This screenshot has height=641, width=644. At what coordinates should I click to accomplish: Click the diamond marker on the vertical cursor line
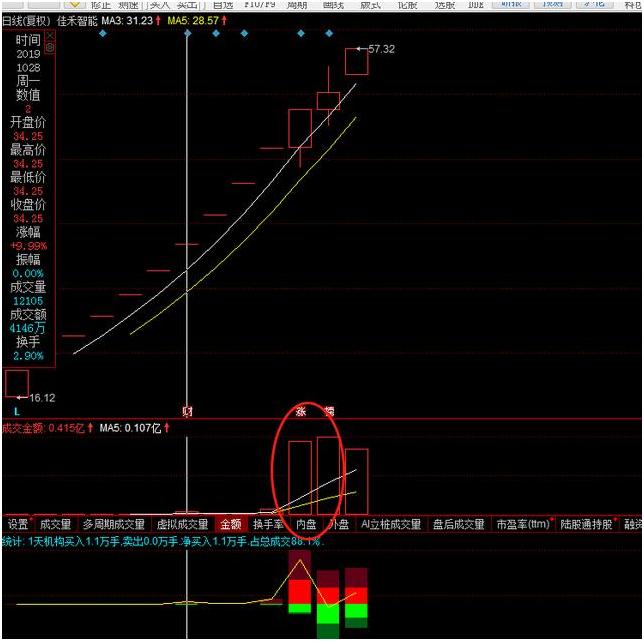[x=188, y=33]
